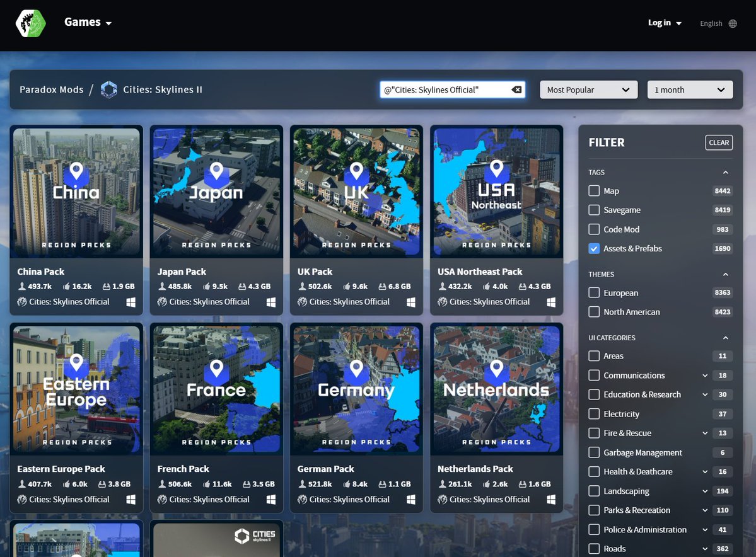Open the Games menu
756x557 pixels.
[x=87, y=22]
